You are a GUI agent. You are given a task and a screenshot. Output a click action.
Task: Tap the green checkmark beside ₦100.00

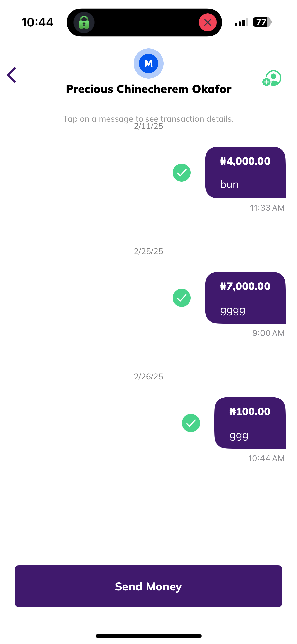click(x=191, y=423)
